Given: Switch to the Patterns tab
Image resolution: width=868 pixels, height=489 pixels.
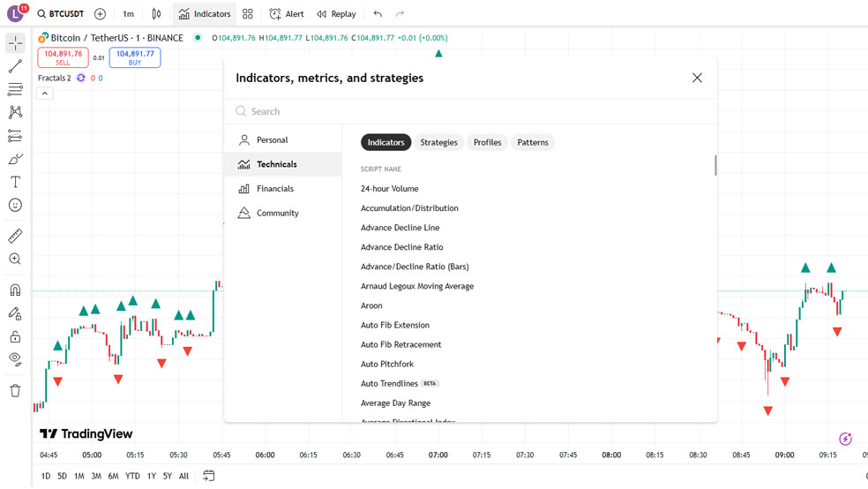Looking at the screenshot, I should (533, 142).
